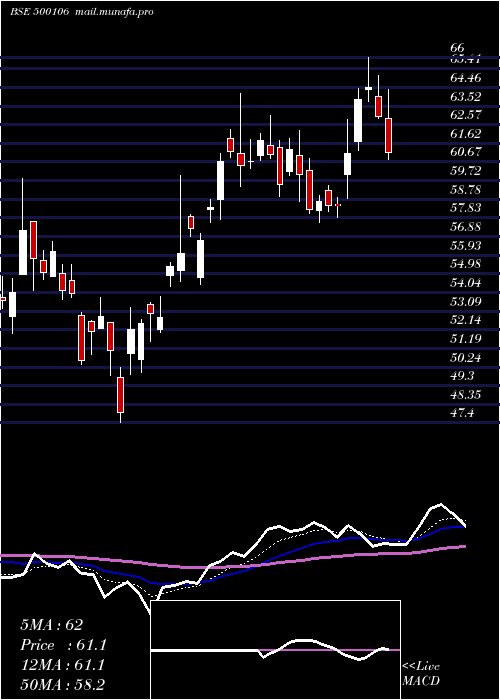This screenshot has width=500, height=700.
Task: Click the 47.4 price axis label
Action: tap(462, 413)
